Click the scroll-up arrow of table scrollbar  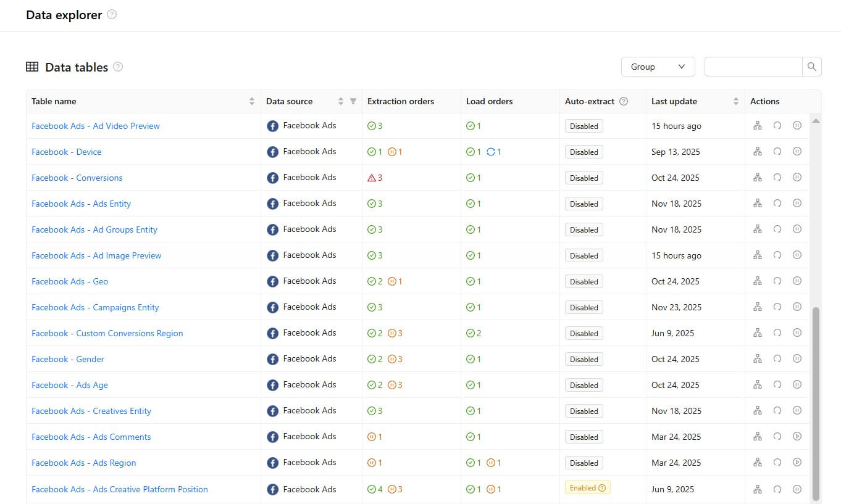pos(816,122)
